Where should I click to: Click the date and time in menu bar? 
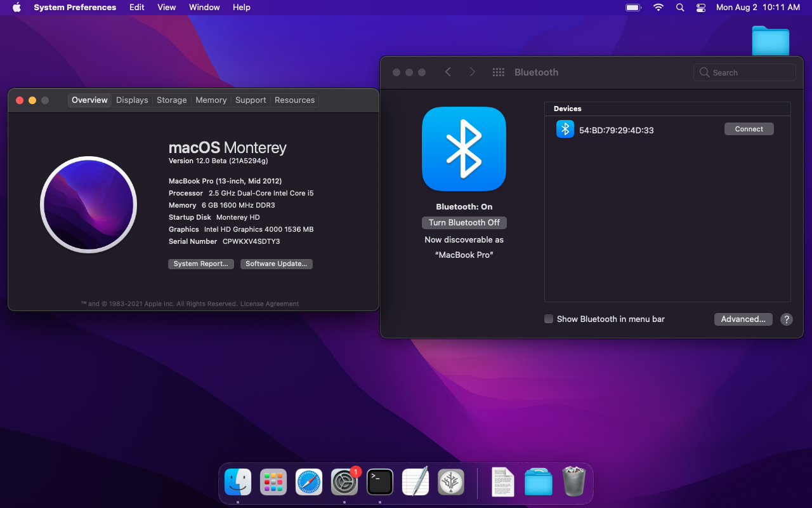click(x=758, y=8)
